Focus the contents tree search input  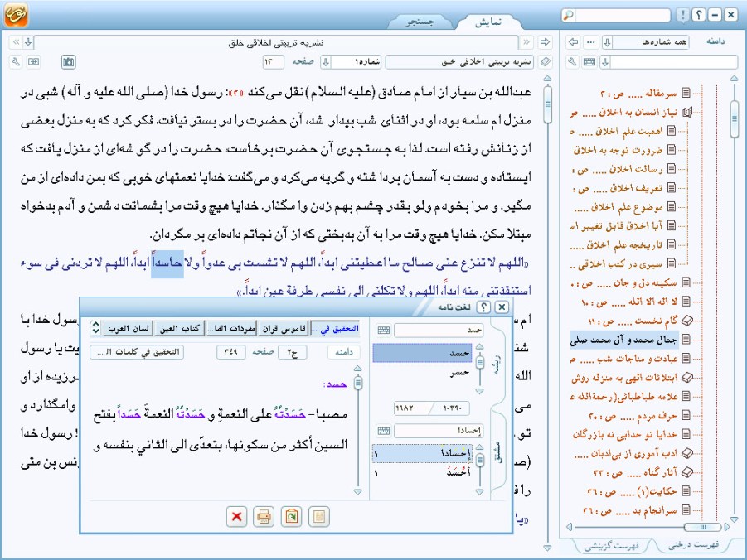pos(674,62)
